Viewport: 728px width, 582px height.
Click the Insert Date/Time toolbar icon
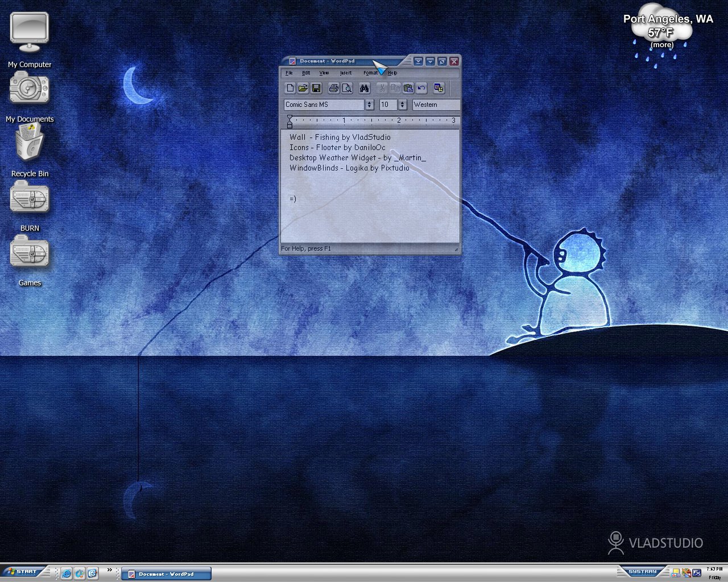(439, 88)
